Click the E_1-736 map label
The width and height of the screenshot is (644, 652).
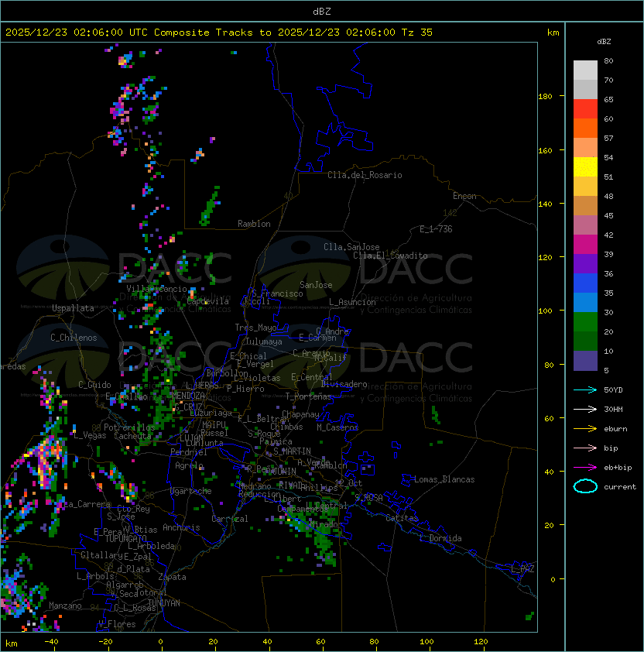coord(436,229)
